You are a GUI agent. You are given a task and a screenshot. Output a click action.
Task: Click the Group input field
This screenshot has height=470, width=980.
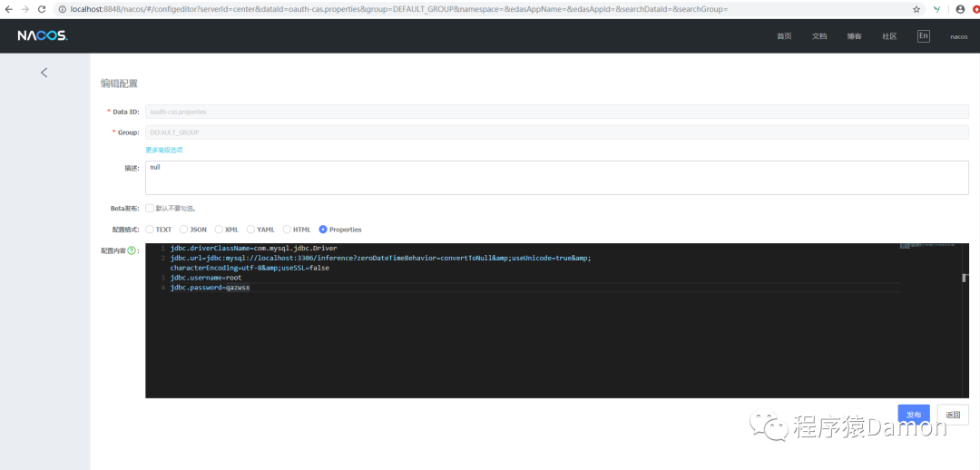557,132
